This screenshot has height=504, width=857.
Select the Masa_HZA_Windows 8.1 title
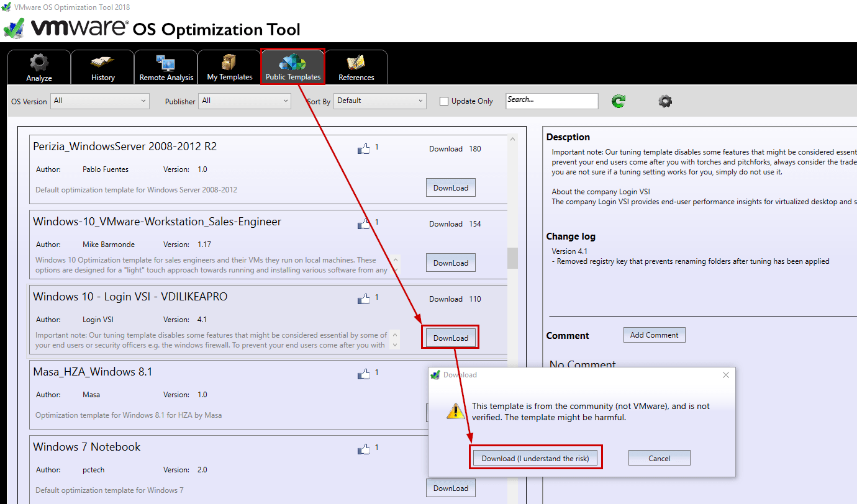[93, 372]
